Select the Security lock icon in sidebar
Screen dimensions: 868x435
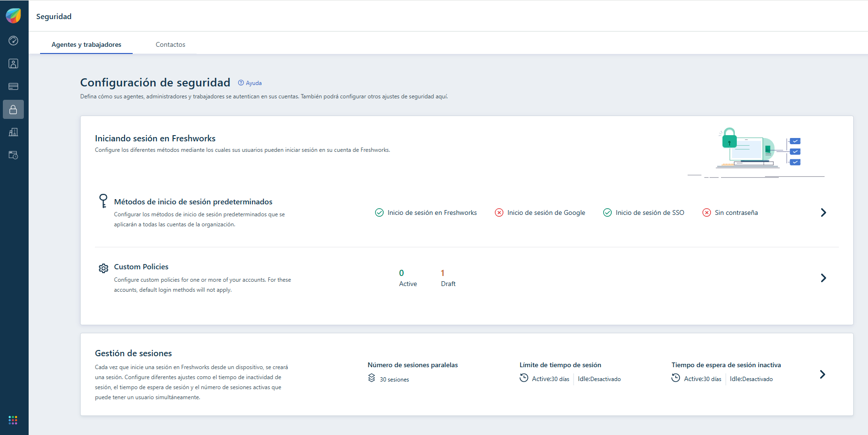pos(13,109)
